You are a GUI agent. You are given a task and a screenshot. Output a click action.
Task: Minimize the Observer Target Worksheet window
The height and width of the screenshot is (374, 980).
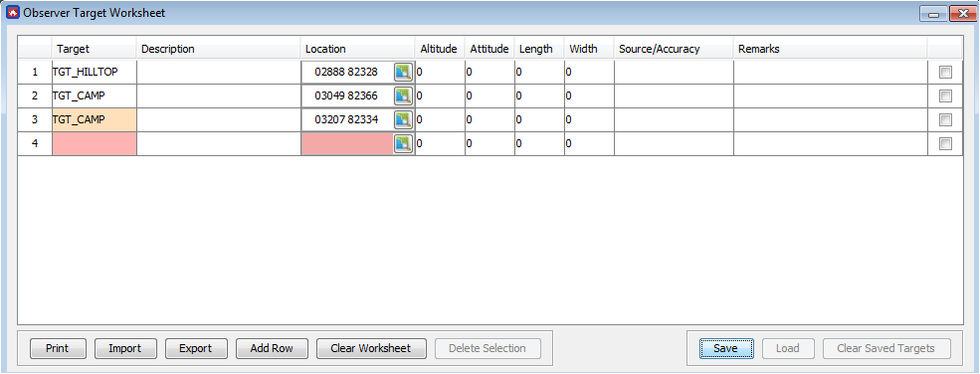coord(933,14)
